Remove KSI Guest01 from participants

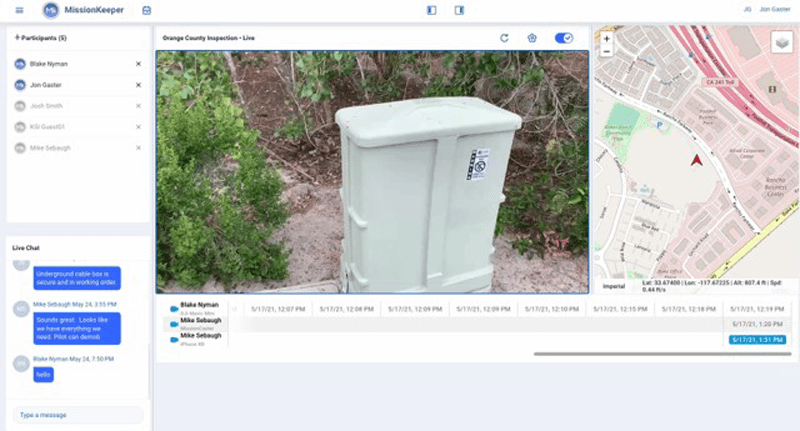[x=138, y=126]
